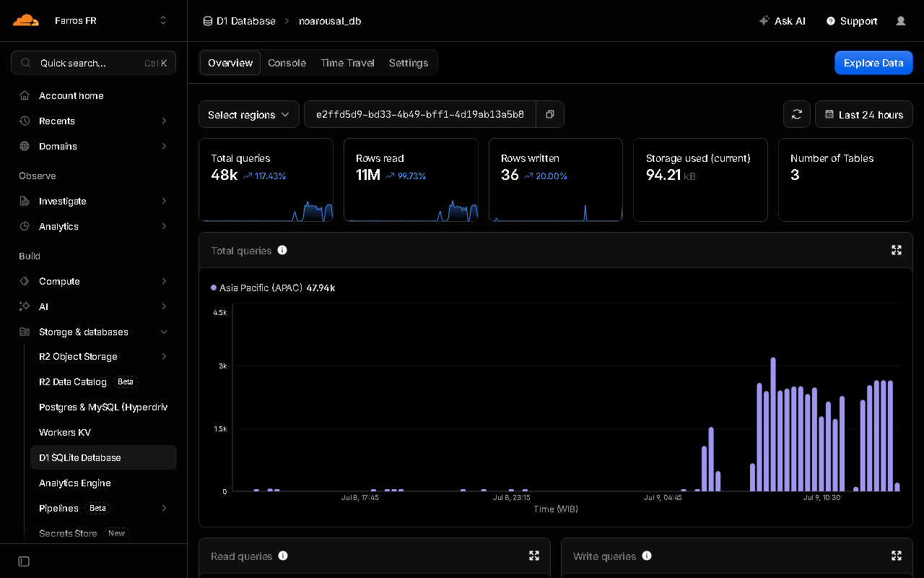The image size is (924, 578).
Task: Expand the Read queries chart fullscreen
Action: [534, 556]
